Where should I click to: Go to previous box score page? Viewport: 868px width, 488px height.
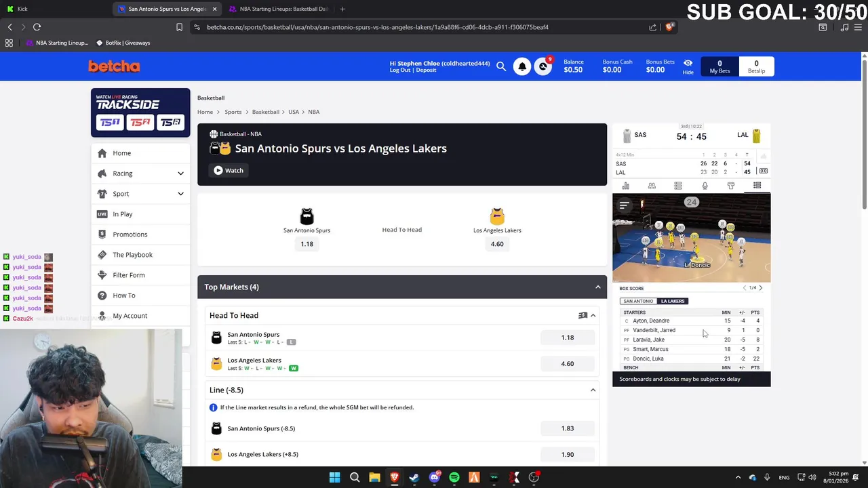coord(745,288)
